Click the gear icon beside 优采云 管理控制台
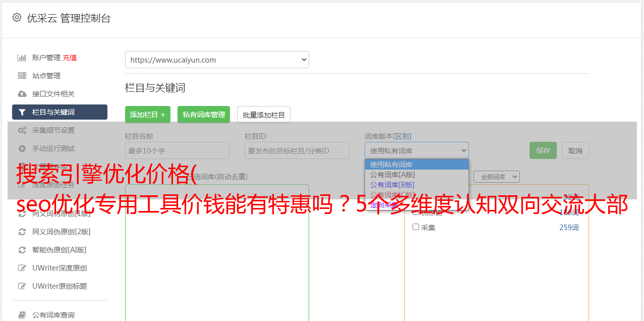Screen dimensions: 644x321 pyautogui.click(x=17, y=18)
